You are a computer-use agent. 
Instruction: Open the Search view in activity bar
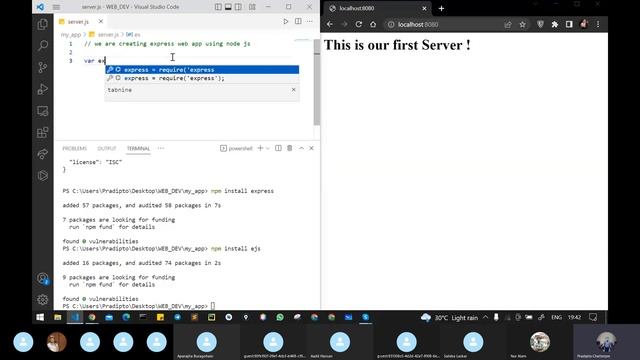(42, 45)
